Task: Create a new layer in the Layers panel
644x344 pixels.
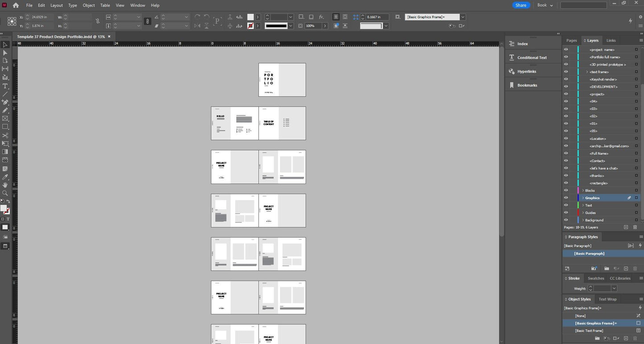Action: (x=626, y=227)
